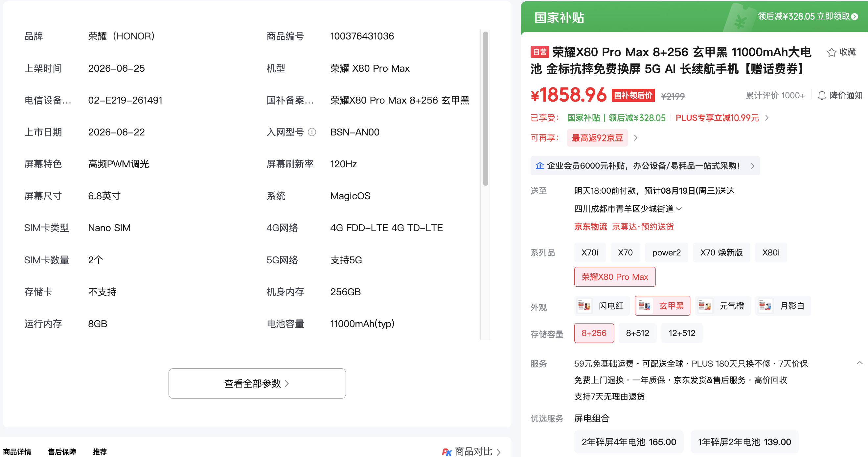Click the parameters panel scrollbar thumb
868x457 pixels.
tap(486, 108)
